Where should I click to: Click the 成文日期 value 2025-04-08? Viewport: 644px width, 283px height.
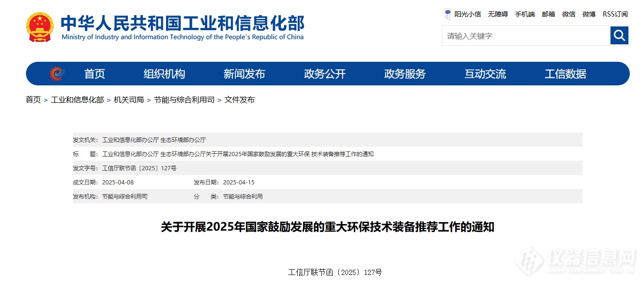click(x=118, y=183)
